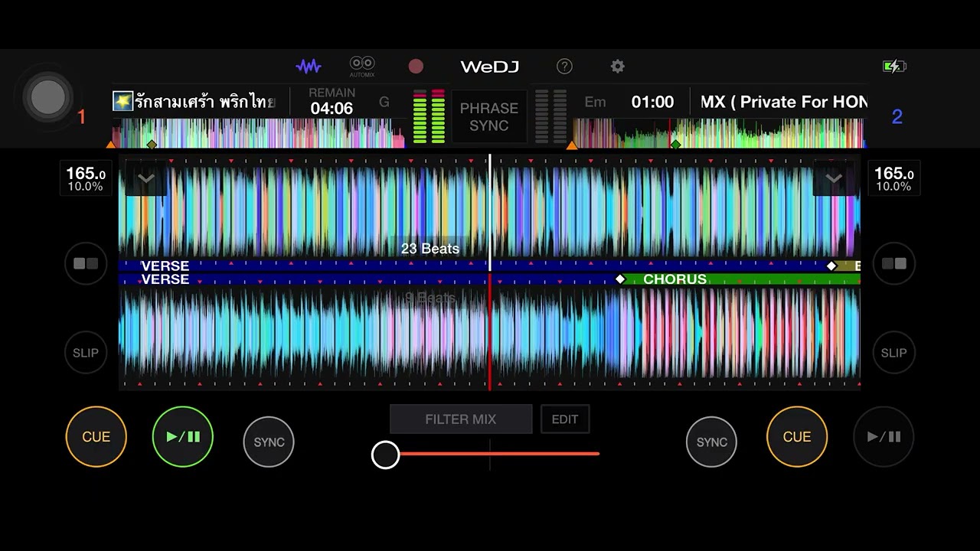Tap deck 2 key indicator Em
Screen dimensions: 980x551
[595, 102]
